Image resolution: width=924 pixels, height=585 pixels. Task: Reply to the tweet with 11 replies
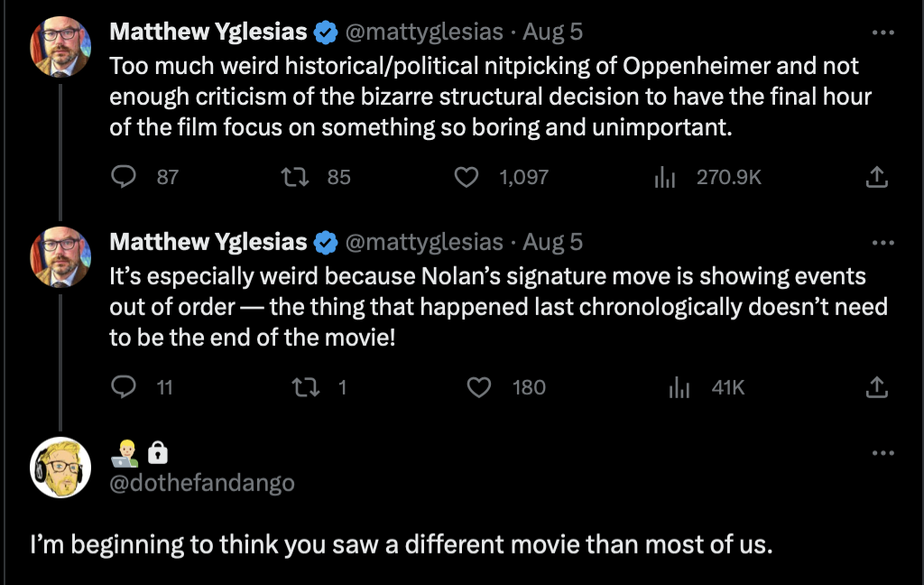(123, 387)
